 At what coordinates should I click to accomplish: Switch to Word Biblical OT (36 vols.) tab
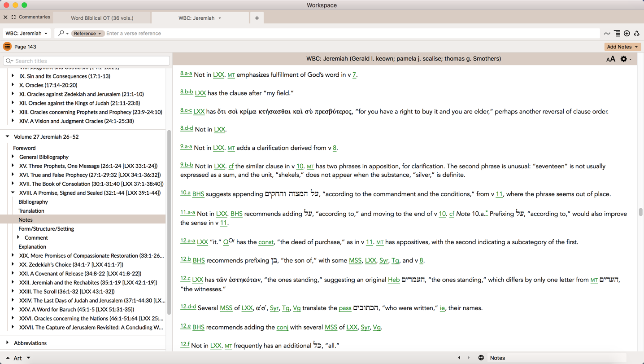[x=102, y=18]
